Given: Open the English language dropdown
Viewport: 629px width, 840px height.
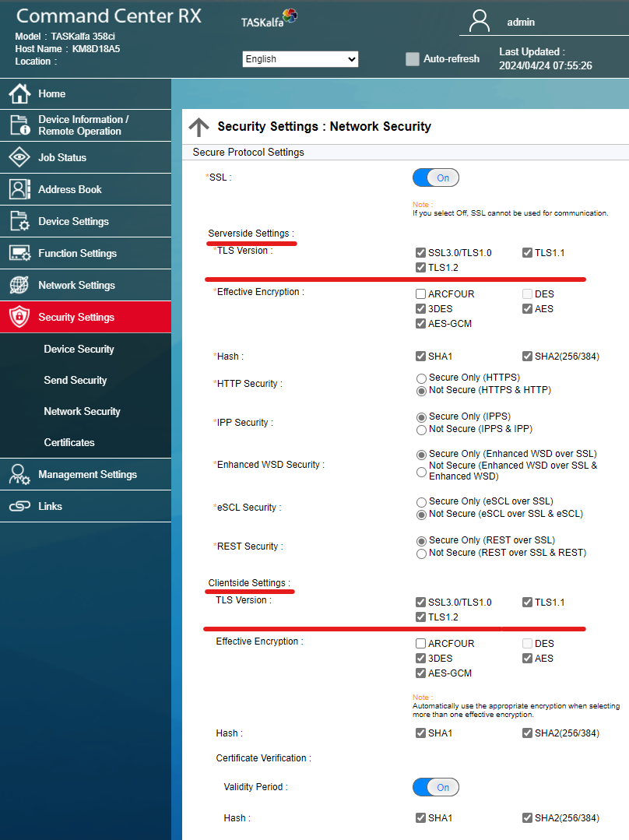Looking at the screenshot, I should tap(300, 58).
